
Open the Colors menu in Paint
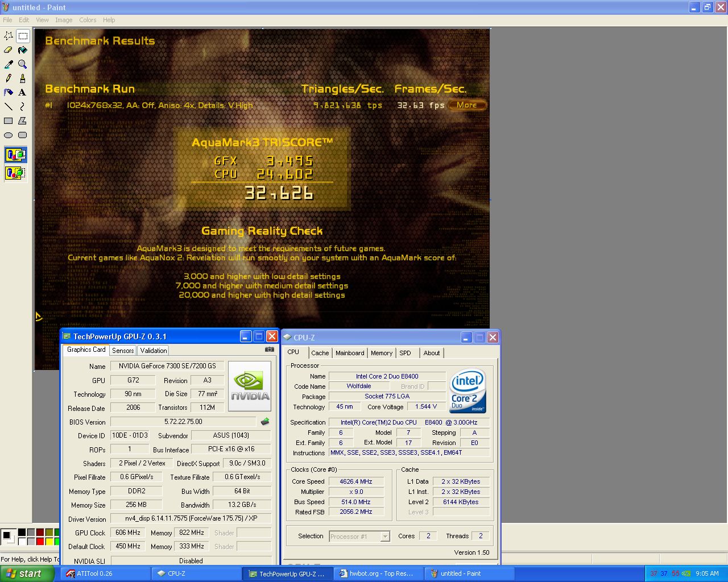pos(88,20)
